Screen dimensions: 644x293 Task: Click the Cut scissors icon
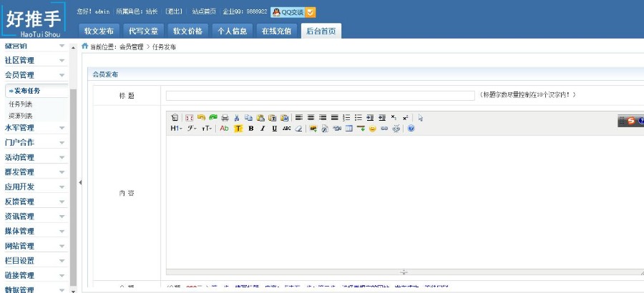[x=237, y=117]
